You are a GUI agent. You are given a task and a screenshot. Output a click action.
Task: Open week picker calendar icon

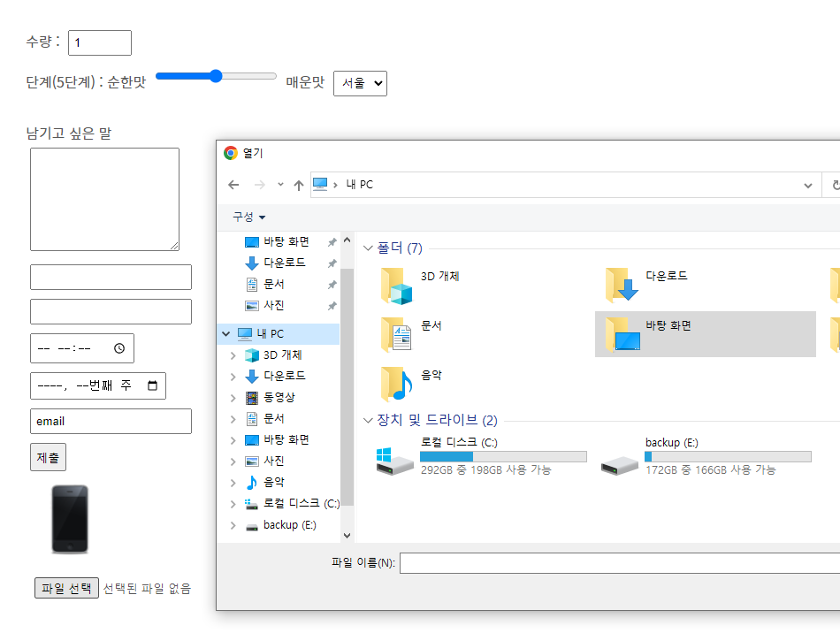point(153,385)
